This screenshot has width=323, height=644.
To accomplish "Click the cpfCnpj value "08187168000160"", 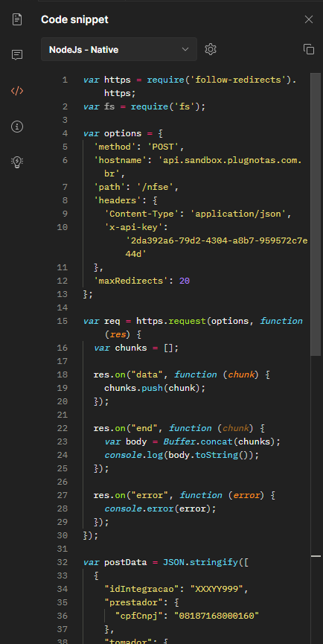I will point(217,616).
